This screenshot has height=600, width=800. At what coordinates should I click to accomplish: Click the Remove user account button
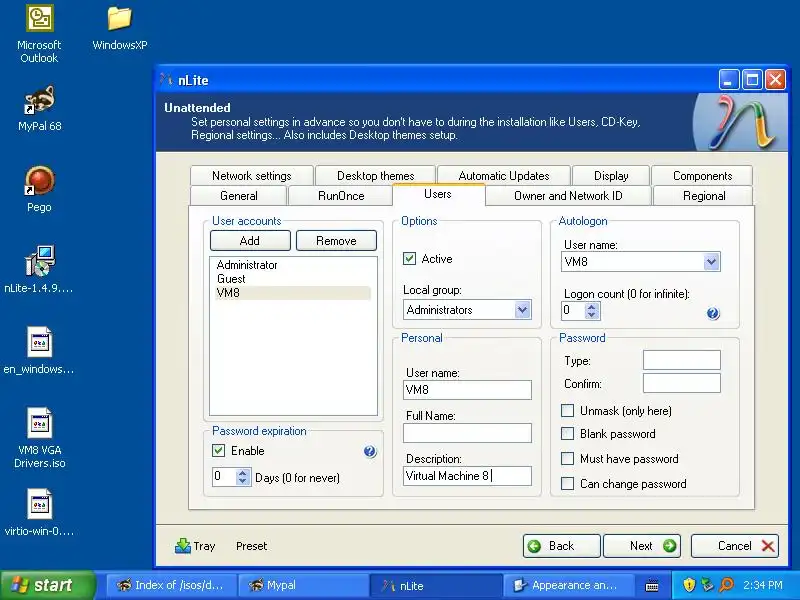[336, 240]
